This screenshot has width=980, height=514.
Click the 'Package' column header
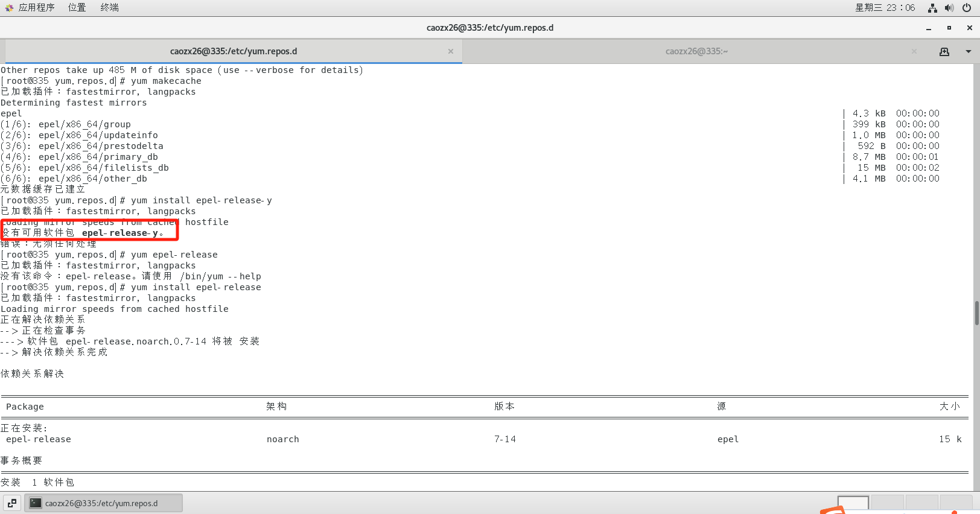(x=25, y=407)
